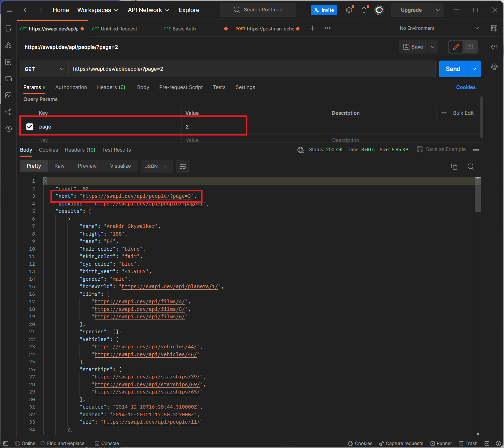This screenshot has height=448, width=504.
Task: Switch to the Authorization tab
Action: pyautogui.click(x=71, y=87)
